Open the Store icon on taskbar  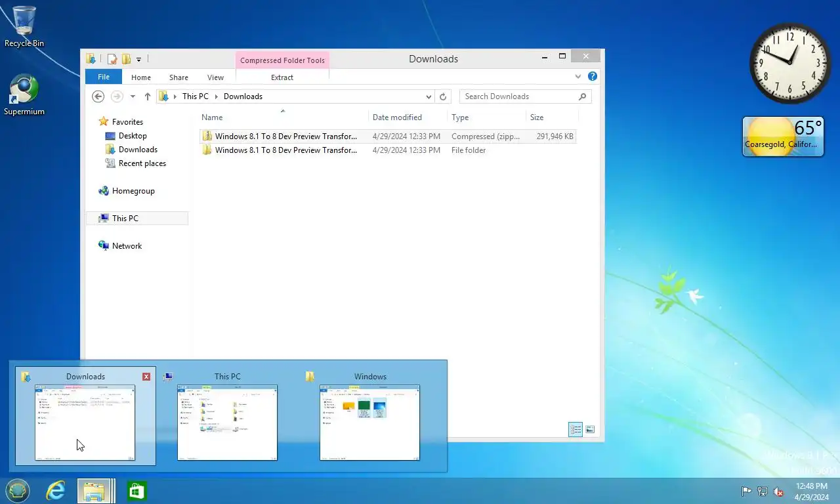[136, 491]
